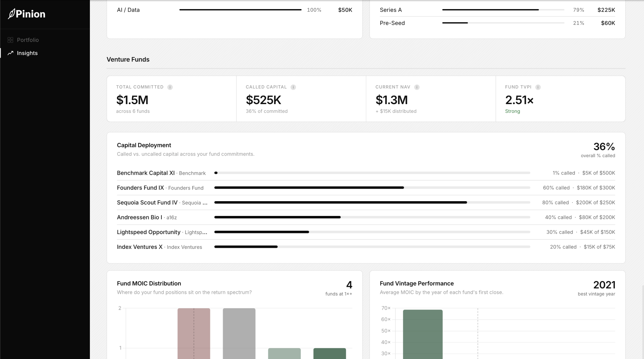Click Founders Fund IX progress bar

point(372,188)
